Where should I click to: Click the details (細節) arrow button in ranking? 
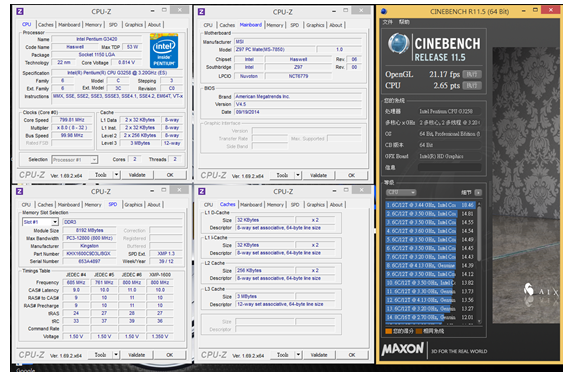[x=478, y=192]
